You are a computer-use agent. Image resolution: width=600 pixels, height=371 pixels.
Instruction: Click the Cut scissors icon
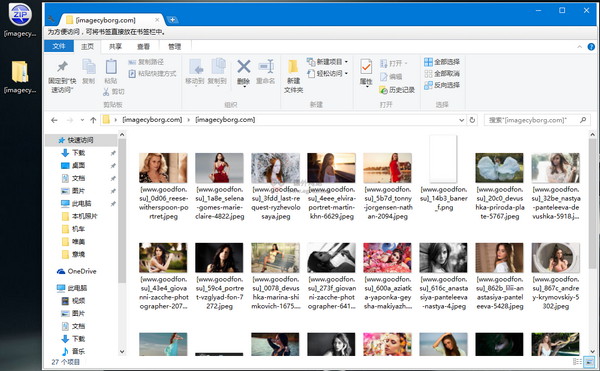click(106, 92)
